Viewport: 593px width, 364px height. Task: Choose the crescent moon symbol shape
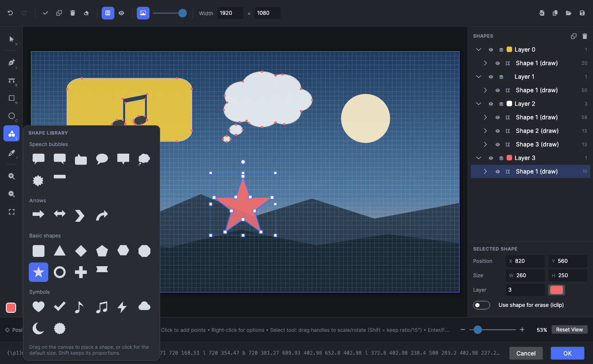(x=39, y=328)
